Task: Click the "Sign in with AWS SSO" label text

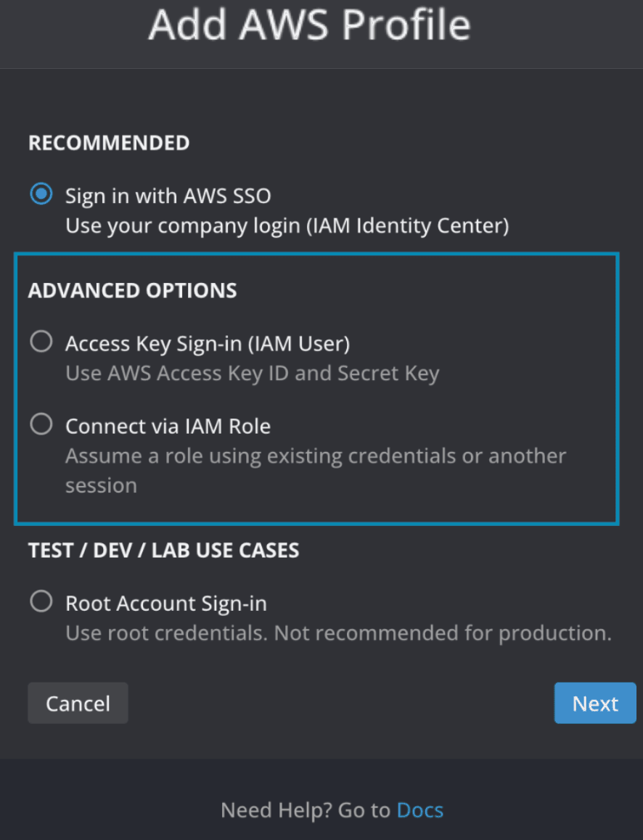Action: 168,196
